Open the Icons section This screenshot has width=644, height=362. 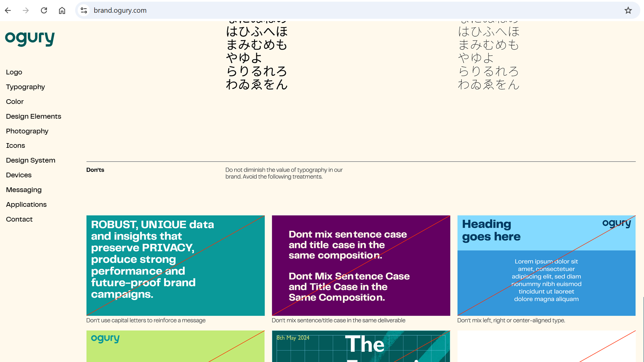pyautogui.click(x=15, y=145)
